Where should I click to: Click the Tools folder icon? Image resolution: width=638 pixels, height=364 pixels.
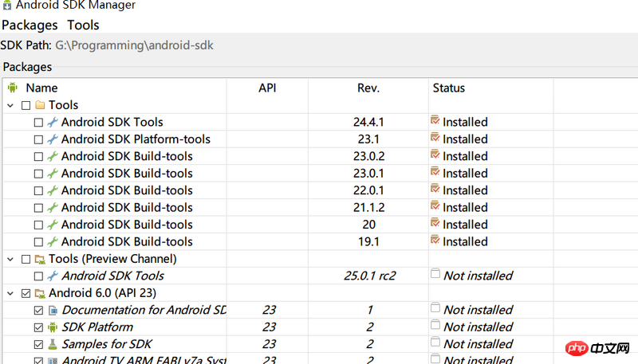40,105
